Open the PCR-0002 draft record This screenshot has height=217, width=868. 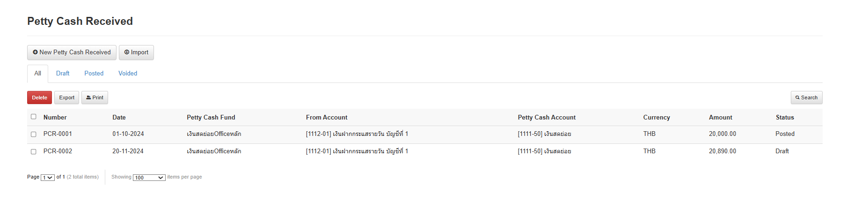click(x=58, y=151)
